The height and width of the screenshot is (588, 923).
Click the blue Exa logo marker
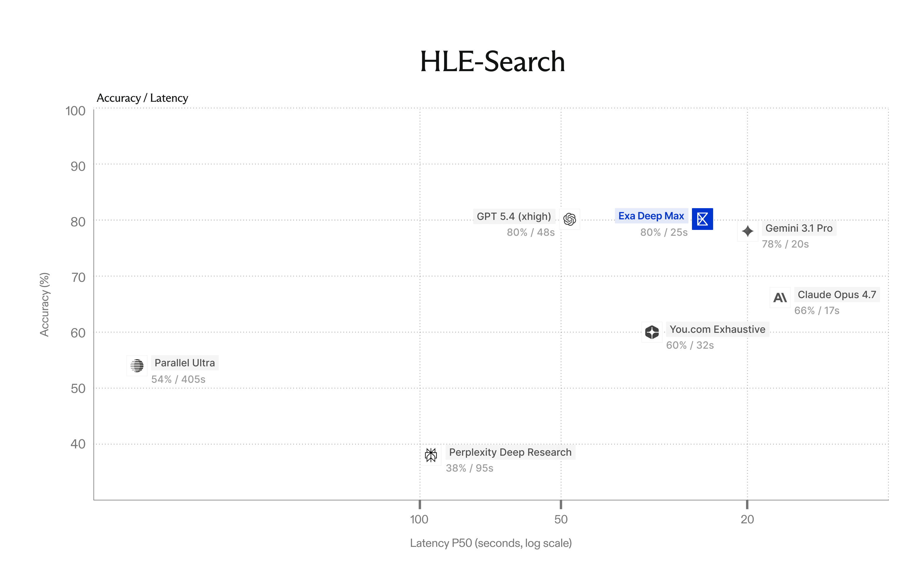click(702, 219)
